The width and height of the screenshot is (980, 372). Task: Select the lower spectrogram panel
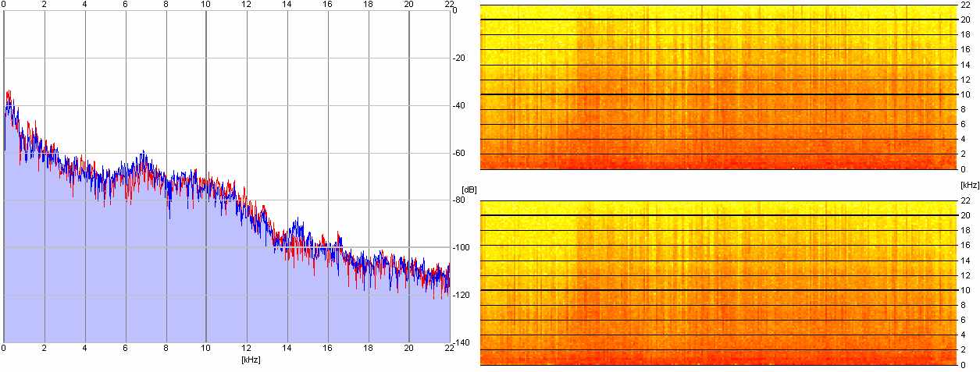click(719, 282)
